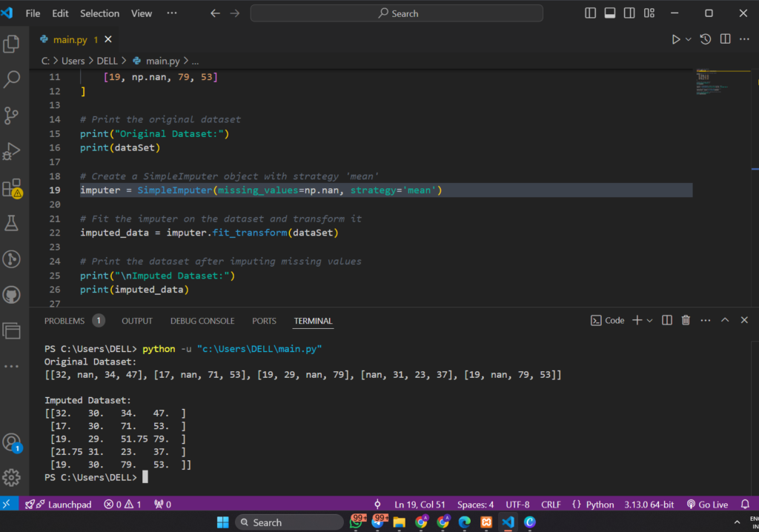Start Go Live server

[707, 504]
